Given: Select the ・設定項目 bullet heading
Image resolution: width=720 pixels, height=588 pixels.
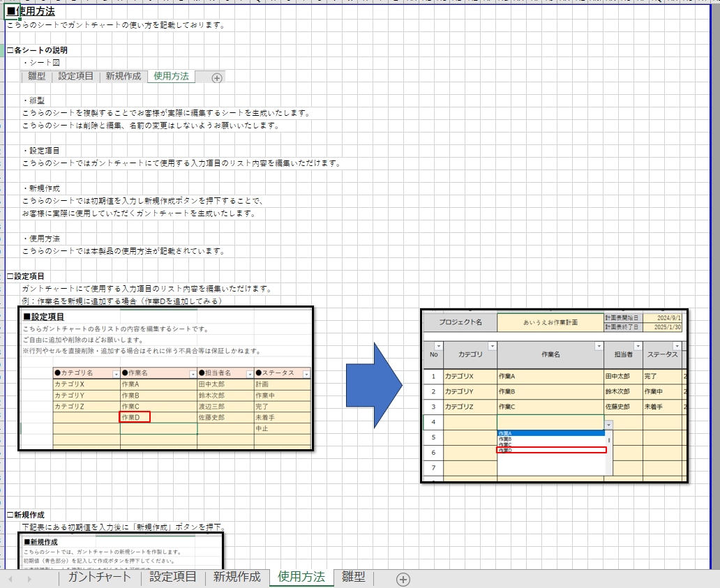Looking at the screenshot, I should point(41,151).
